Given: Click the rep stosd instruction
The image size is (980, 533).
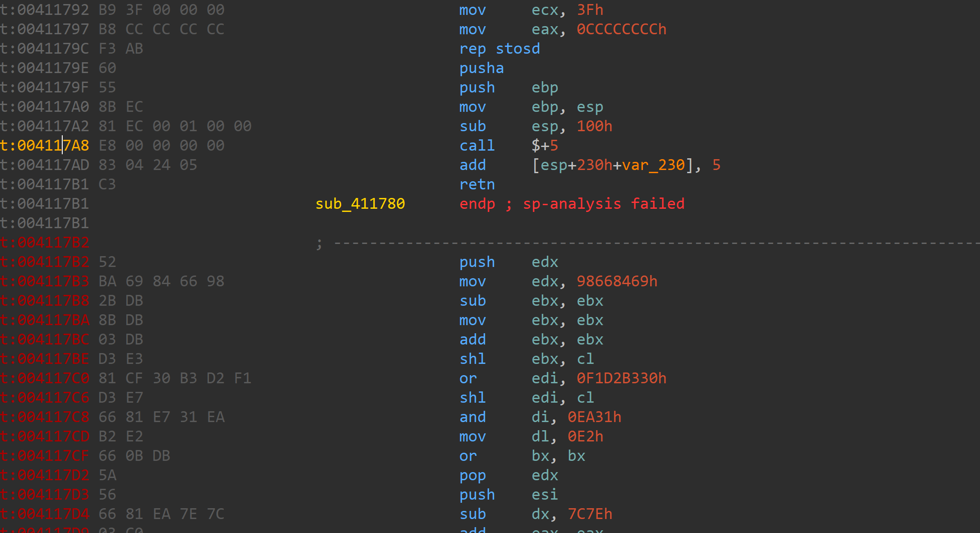Looking at the screenshot, I should [499, 49].
